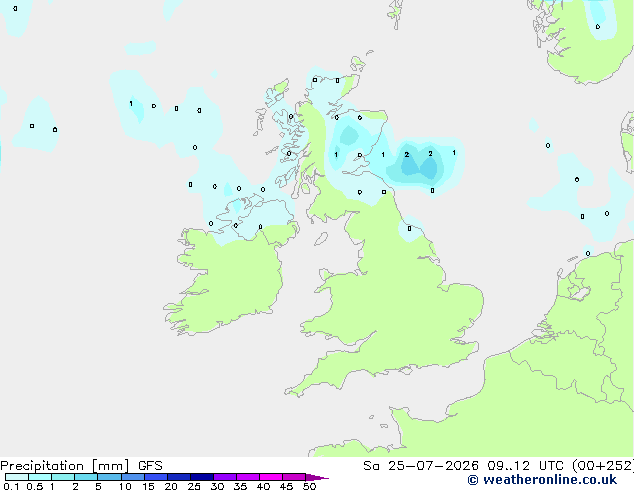Select the 45–50 mm legend color segment
The image size is (634, 490).
pos(294,477)
